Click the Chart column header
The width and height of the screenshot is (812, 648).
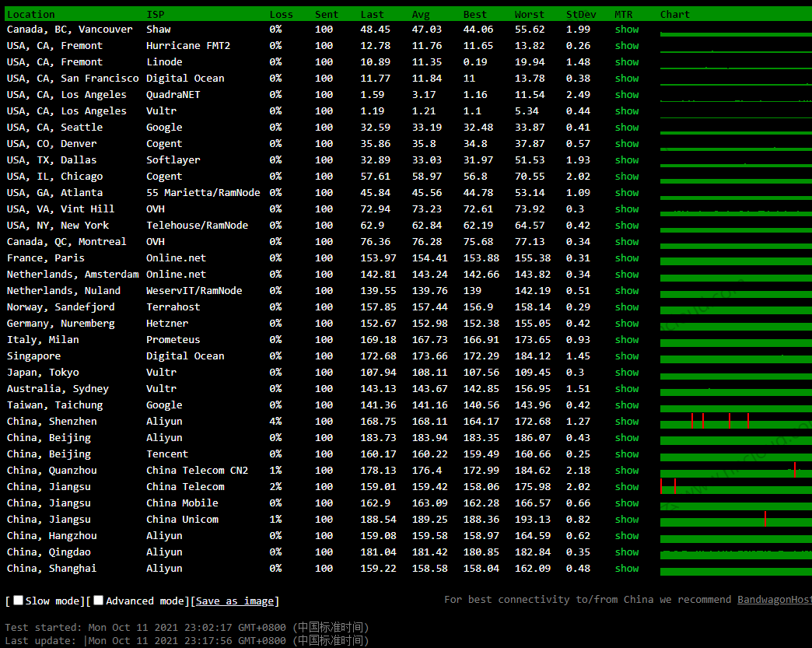pos(675,15)
